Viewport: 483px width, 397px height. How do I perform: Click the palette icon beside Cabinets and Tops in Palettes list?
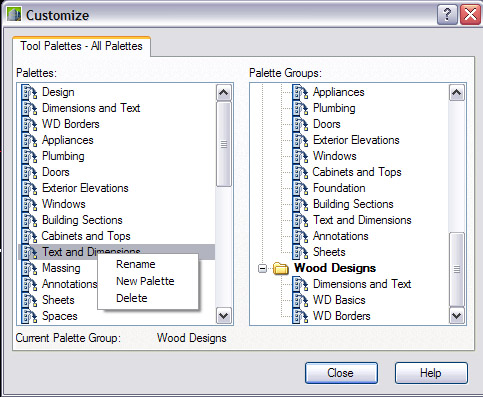pos(29,236)
